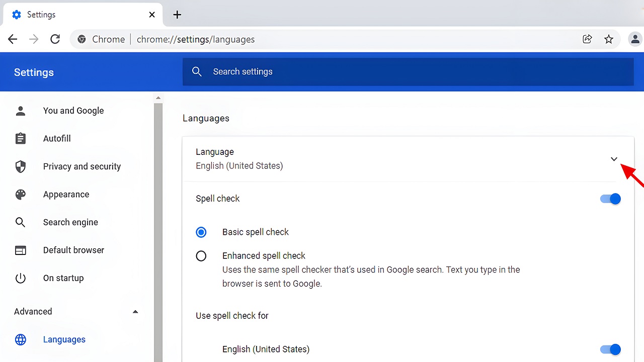The height and width of the screenshot is (362, 644).
Task: Expand the Language row chevron
Action: (x=614, y=159)
